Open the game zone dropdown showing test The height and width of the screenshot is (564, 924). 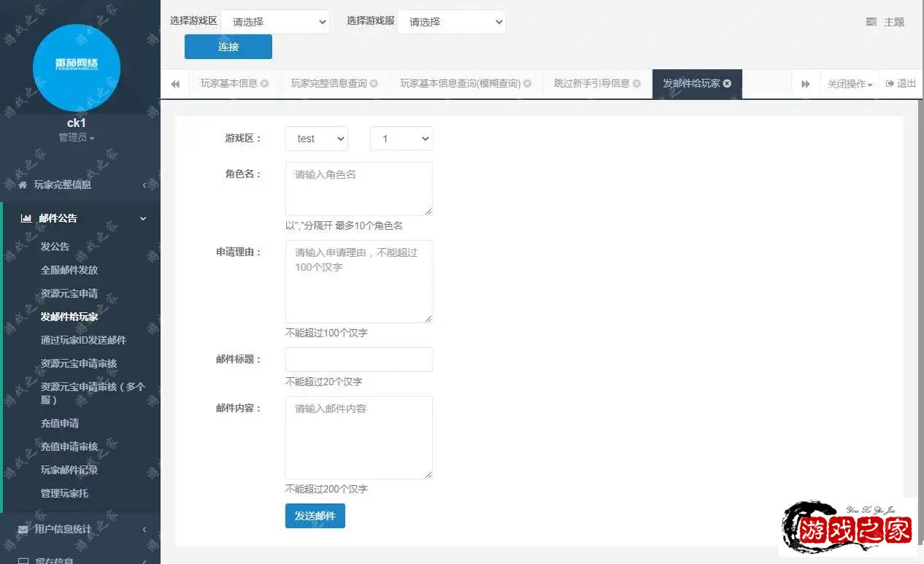point(317,139)
